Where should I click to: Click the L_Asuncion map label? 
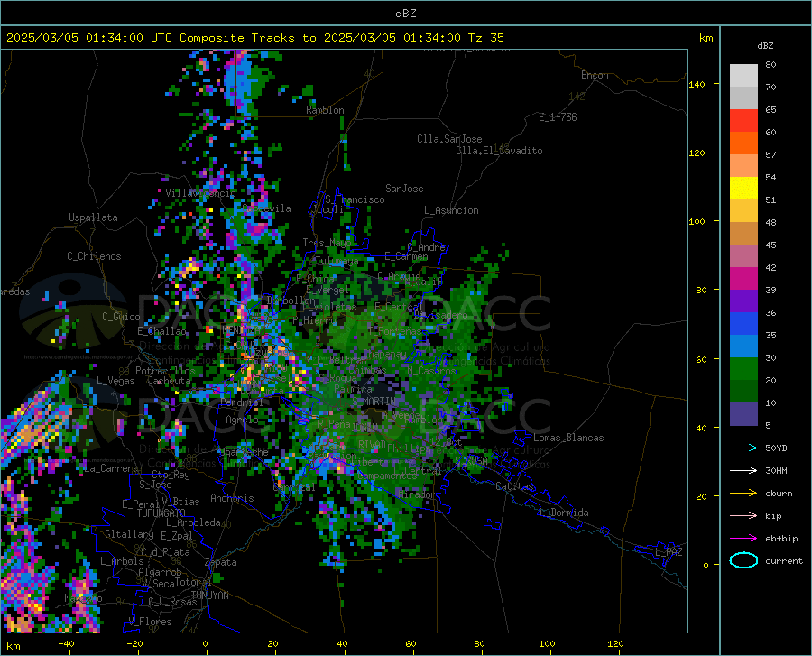(x=451, y=210)
